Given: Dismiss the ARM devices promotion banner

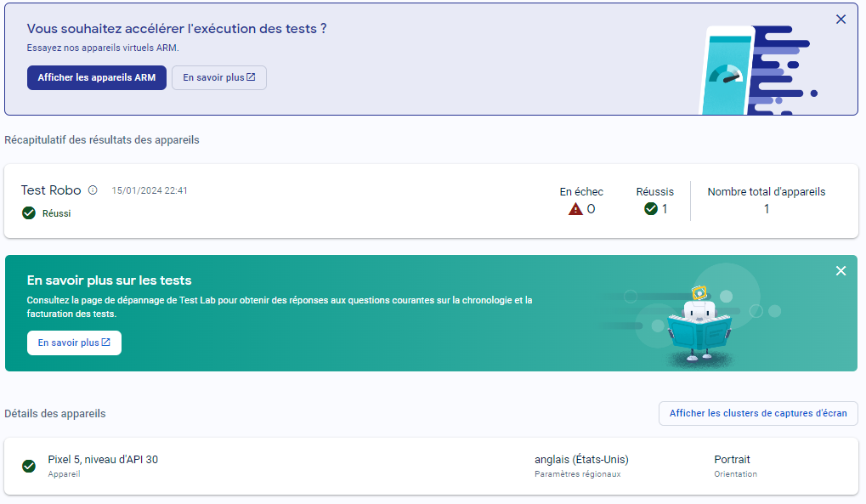Looking at the screenshot, I should click(841, 20).
